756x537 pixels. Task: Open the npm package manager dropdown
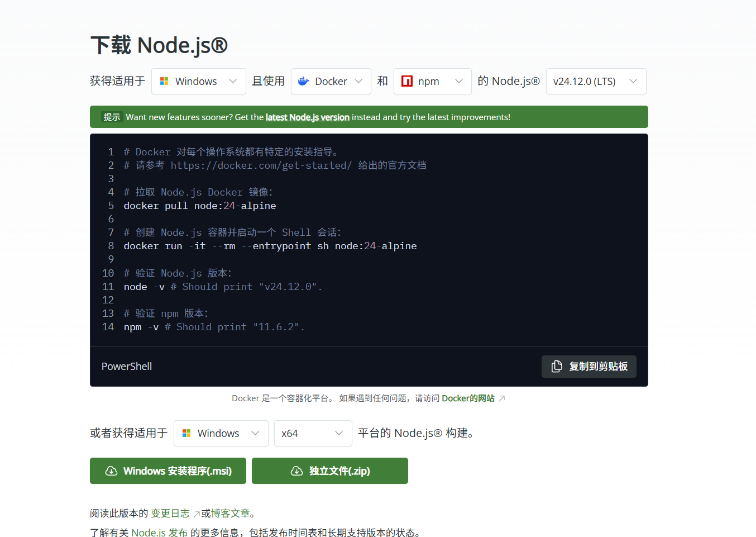coord(432,81)
